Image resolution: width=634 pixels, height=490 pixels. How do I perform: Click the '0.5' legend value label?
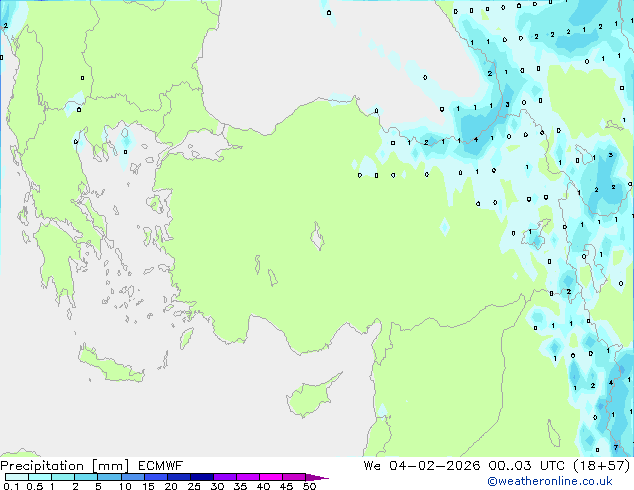tap(35, 486)
